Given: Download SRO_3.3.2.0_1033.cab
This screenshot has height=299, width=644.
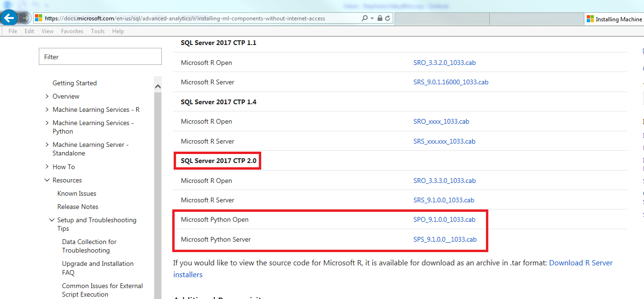Looking at the screenshot, I should click(x=444, y=63).
